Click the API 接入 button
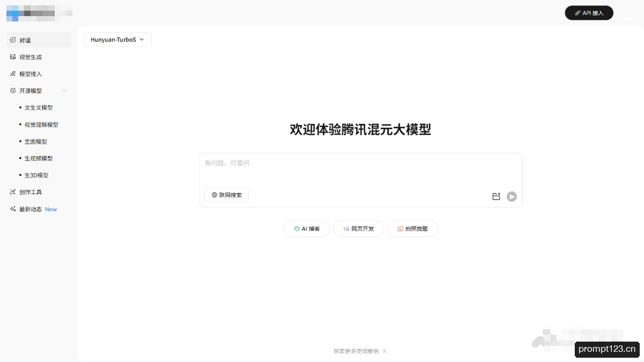 click(589, 13)
